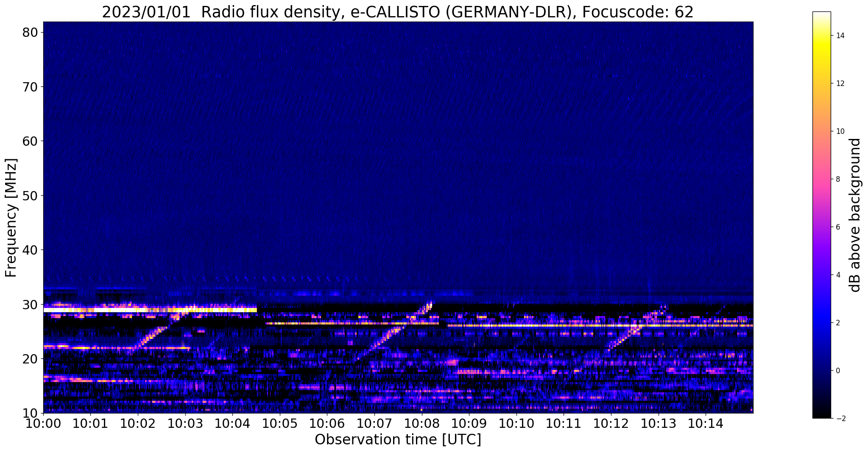The image size is (868, 452).
Task: Click the 10:01 time tick label
Action: click(x=90, y=424)
